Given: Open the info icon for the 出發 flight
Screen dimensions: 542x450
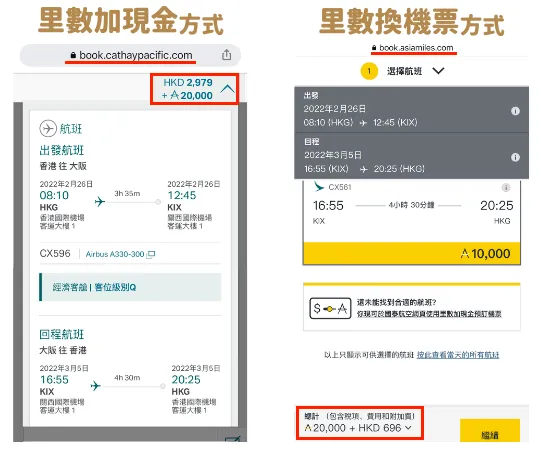Looking at the screenshot, I should pos(515,111).
